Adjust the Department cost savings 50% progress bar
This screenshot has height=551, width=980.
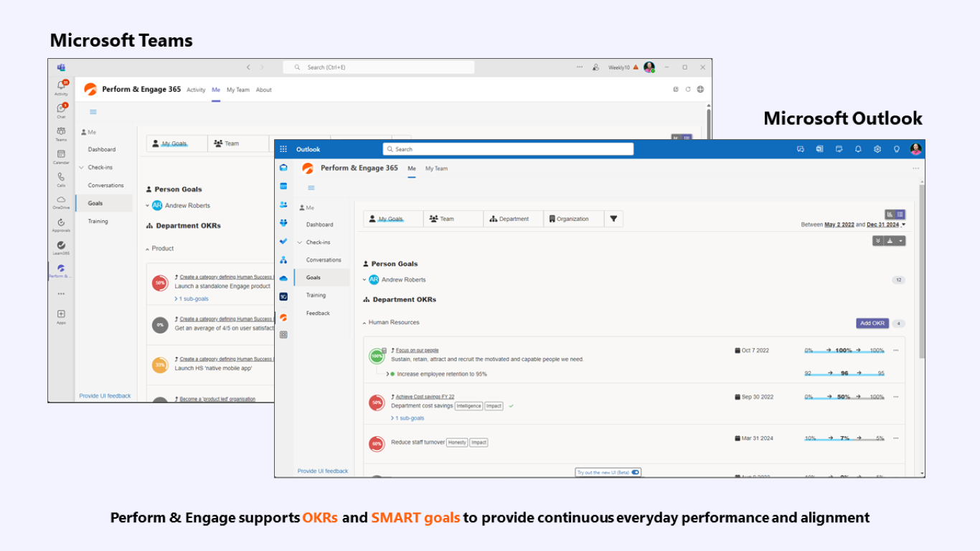(x=844, y=398)
